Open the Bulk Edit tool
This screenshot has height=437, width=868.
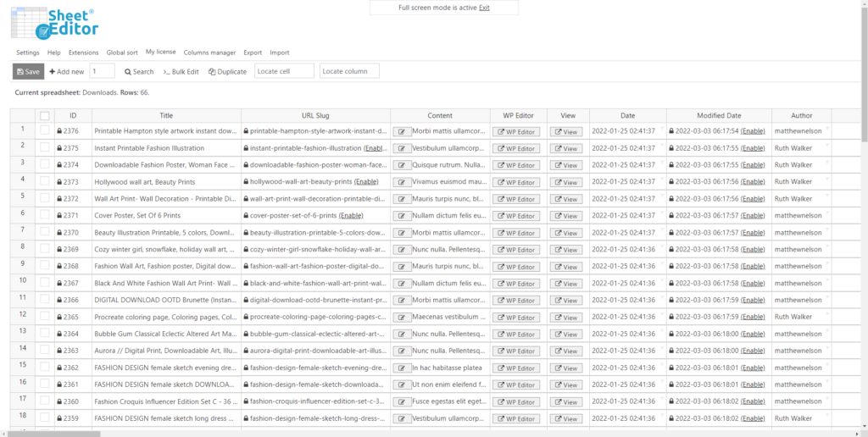click(181, 72)
